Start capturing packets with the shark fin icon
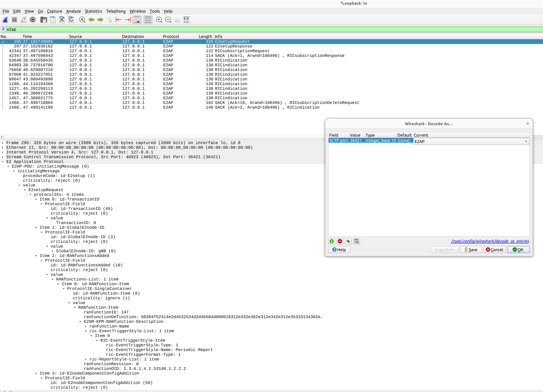543x392 pixels. (x=5, y=20)
